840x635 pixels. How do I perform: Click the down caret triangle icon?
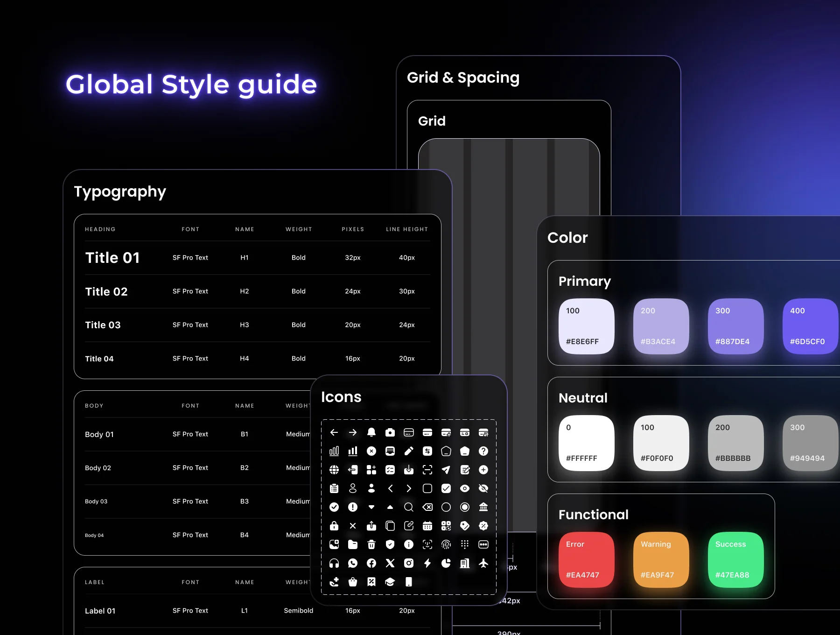(x=371, y=507)
